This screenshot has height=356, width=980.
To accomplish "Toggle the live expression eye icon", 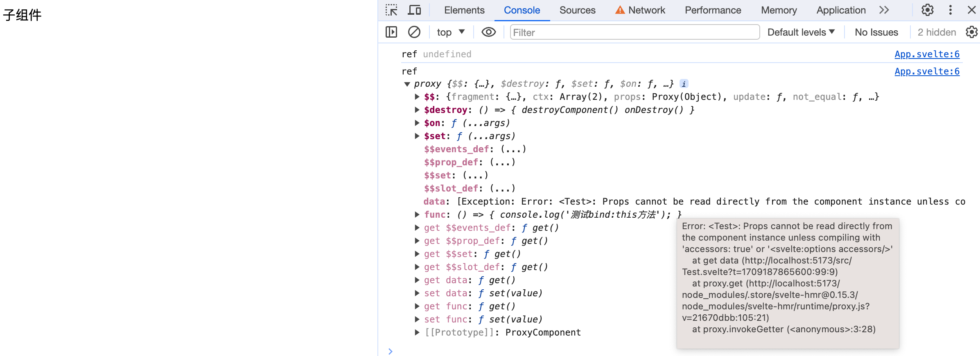I will pyautogui.click(x=488, y=32).
